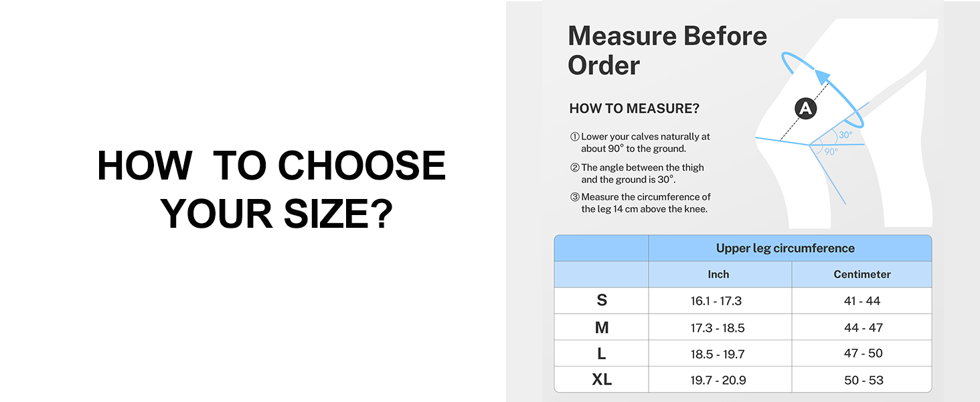
Task: Select the XL size row label
Action: (x=602, y=380)
